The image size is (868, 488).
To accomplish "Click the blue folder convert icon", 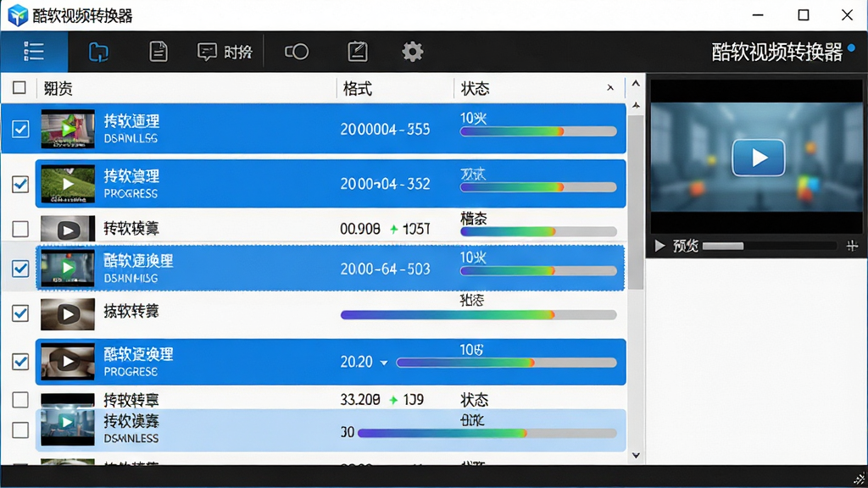I will (98, 52).
